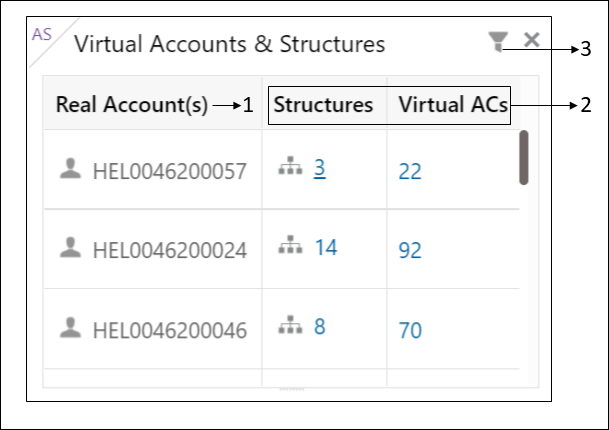Select account HEL0046200024

coord(170,250)
